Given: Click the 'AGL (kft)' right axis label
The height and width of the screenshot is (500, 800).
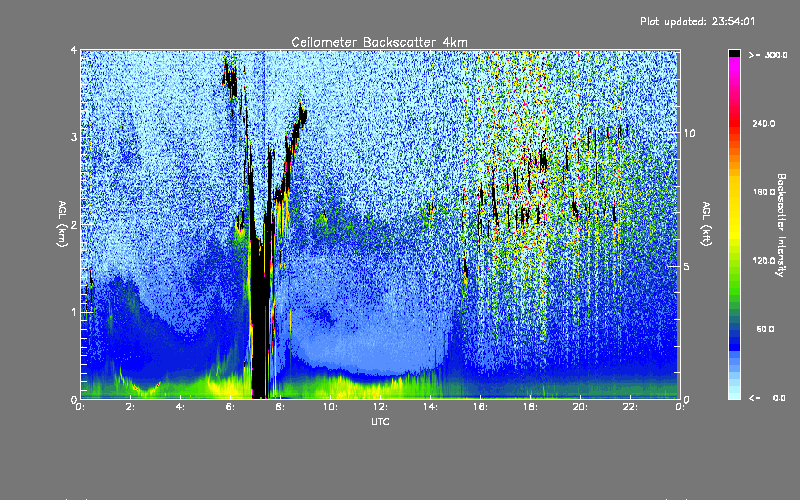Looking at the screenshot, I should tap(706, 224).
